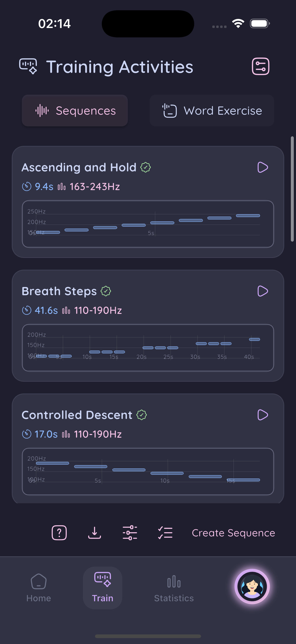The height and width of the screenshot is (644, 296).
Task: Switch to the Word Exercise tab
Action: pos(212,111)
